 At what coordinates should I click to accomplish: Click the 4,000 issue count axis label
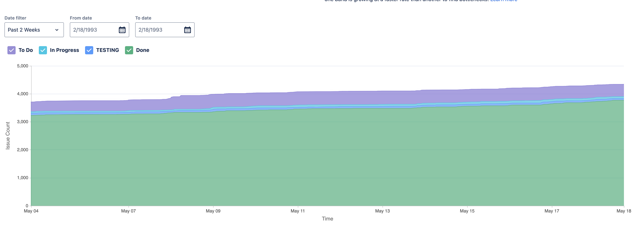pos(22,94)
